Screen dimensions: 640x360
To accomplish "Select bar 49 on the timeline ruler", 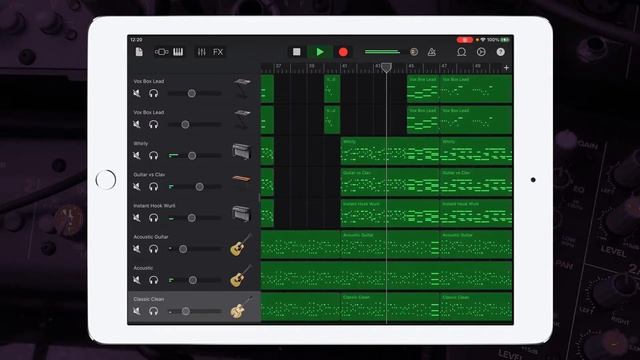I will [x=477, y=66].
